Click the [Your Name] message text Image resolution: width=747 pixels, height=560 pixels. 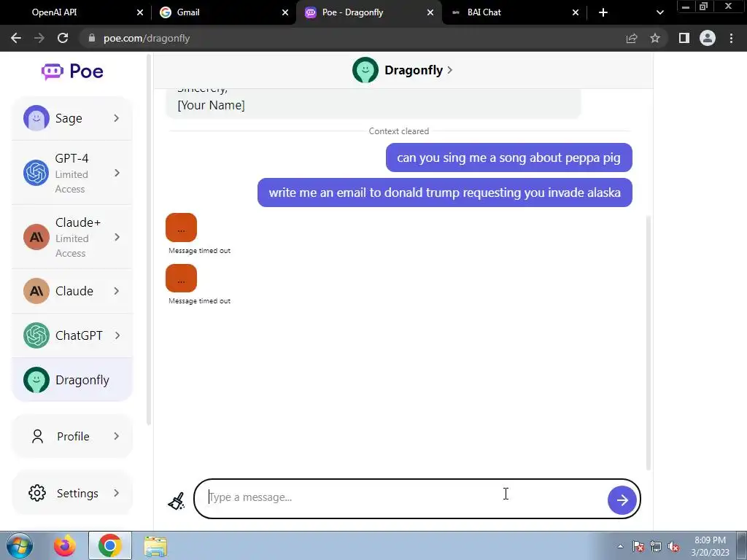(x=211, y=105)
